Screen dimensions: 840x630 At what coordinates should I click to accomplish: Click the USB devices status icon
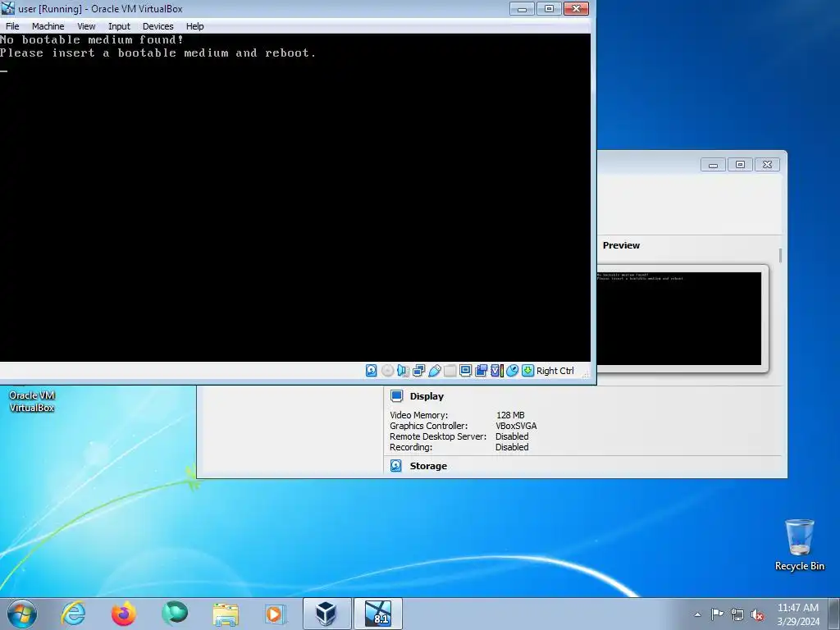[x=435, y=370]
